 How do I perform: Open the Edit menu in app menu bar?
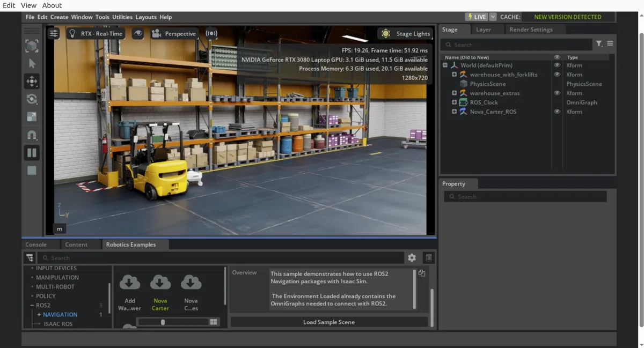[42, 17]
